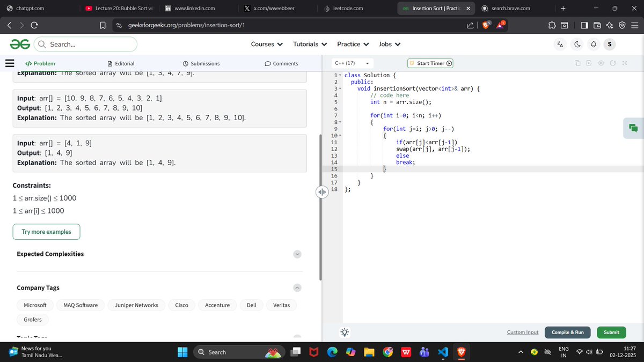Click the Try more examples button
Screen dimensions: 644x362
pos(46,232)
